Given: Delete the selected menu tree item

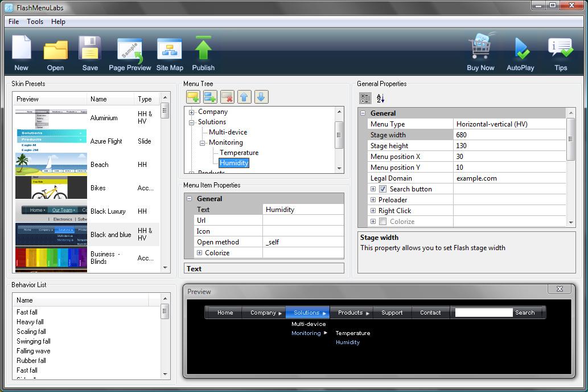Looking at the screenshot, I should pyautogui.click(x=227, y=97).
